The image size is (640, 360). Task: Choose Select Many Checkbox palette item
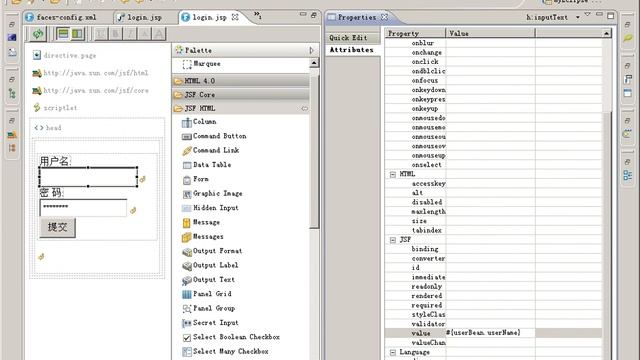(x=225, y=351)
